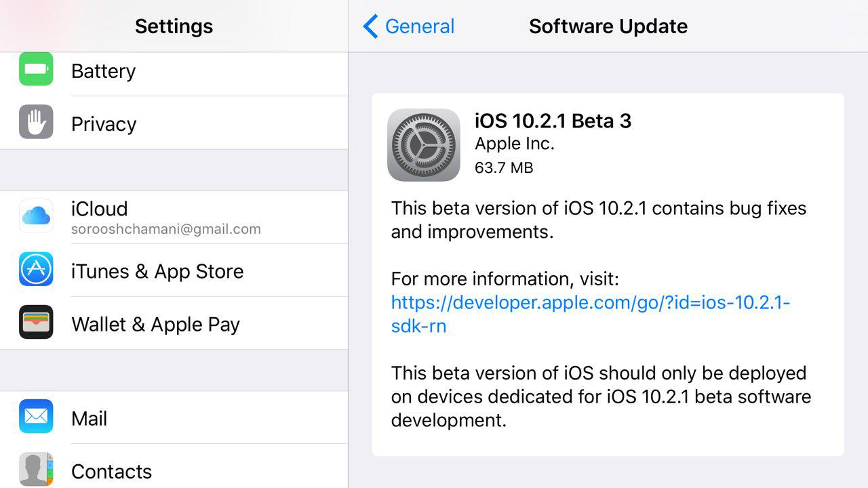Tap the iOS update gear icon
The image size is (868, 488).
424,145
